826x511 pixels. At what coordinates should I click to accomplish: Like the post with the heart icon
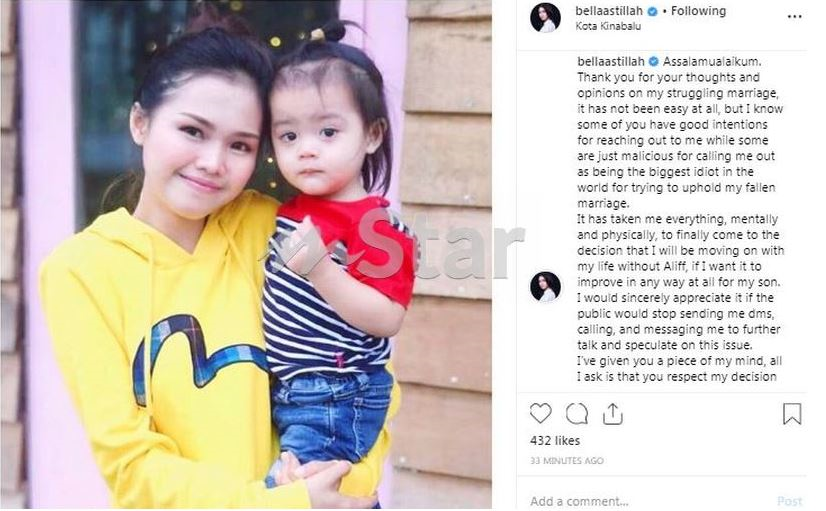[540, 414]
